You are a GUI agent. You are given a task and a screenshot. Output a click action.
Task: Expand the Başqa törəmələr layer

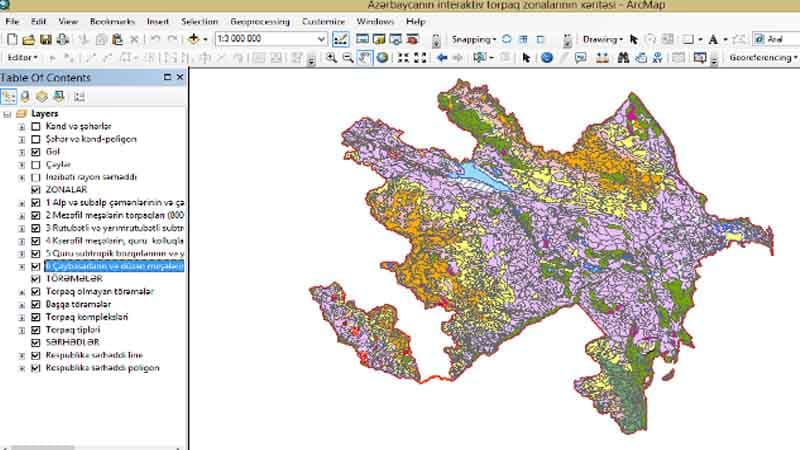[22, 305]
